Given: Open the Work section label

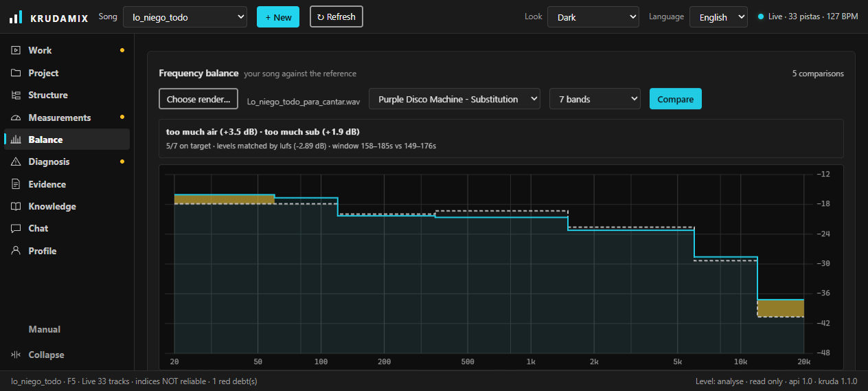Looking at the screenshot, I should coord(40,50).
